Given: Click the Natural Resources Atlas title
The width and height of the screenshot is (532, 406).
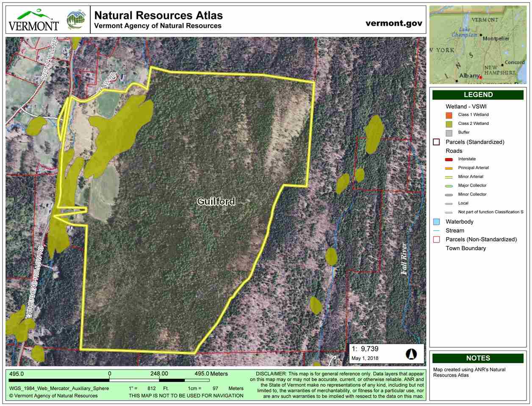Looking at the screenshot, I should (158, 16).
